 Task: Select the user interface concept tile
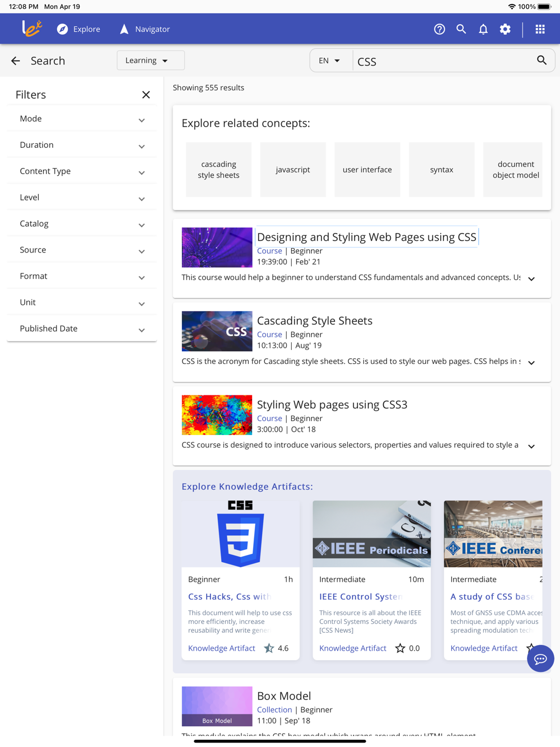[367, 170]
